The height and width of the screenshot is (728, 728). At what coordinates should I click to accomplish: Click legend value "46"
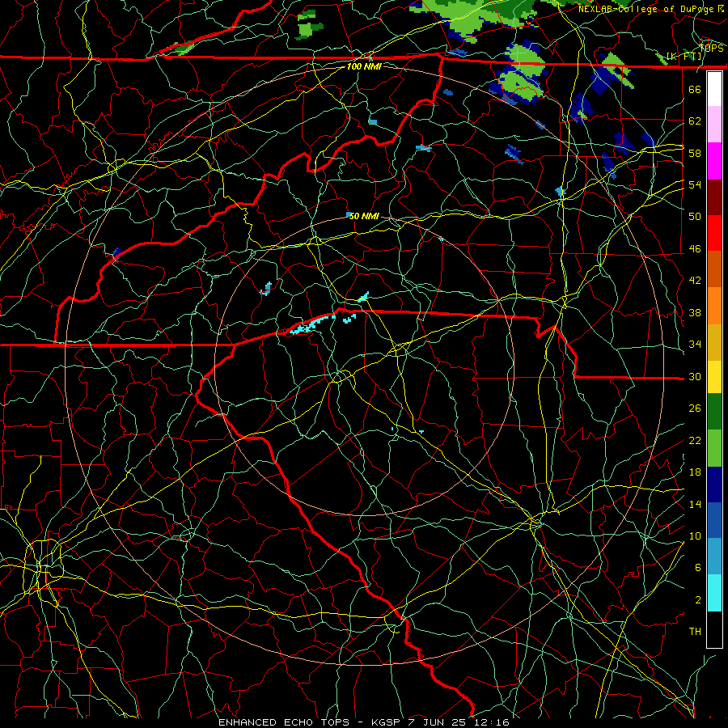[x=695, y=249]
